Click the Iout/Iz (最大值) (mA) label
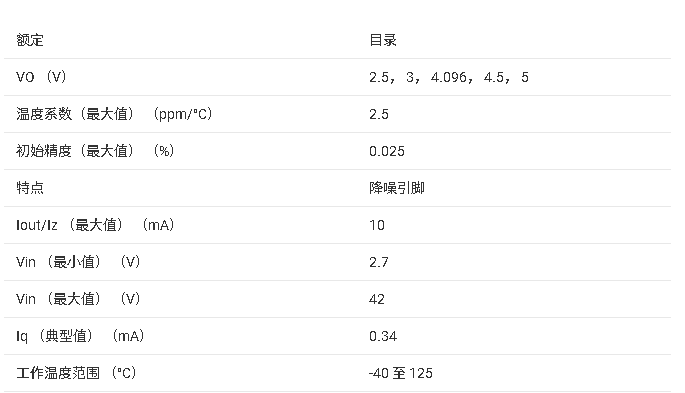The image size is (685, 393). click(95, 225)
